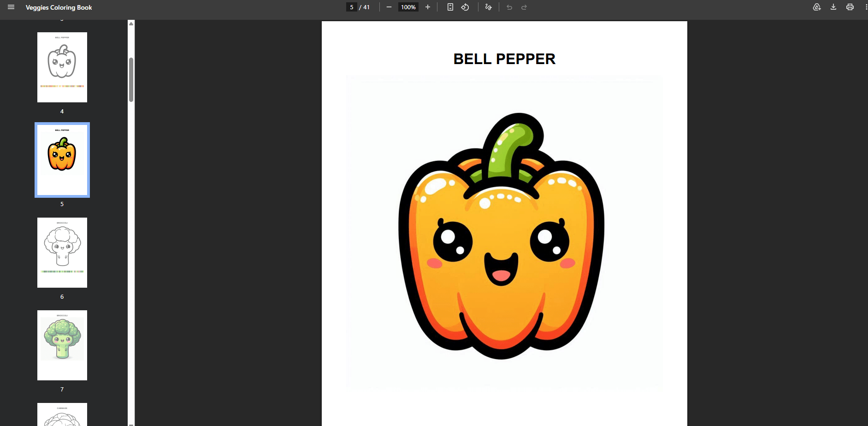Open the page 6 broccoli outline thumbnail
868x426 pixels.
(62, 253)
